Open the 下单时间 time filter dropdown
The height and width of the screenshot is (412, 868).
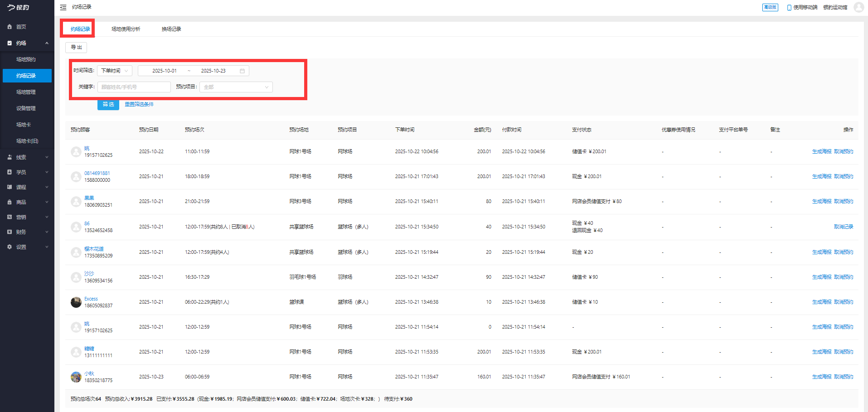pyautogui.click(x=114, y=71)
